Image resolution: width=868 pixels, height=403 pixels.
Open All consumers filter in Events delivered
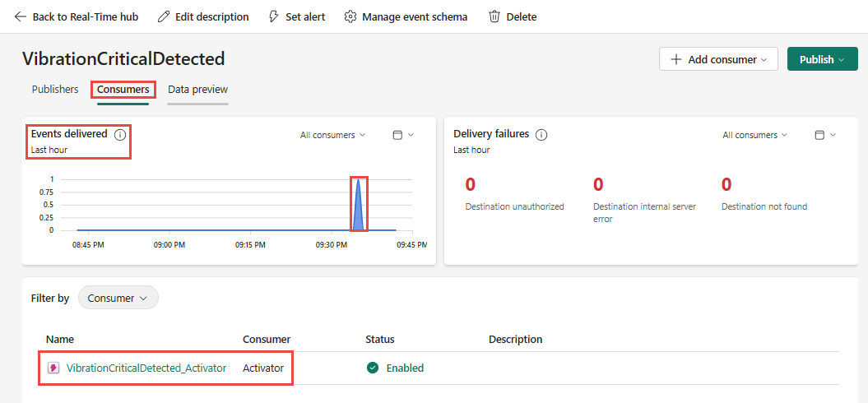tap(332, 135)
